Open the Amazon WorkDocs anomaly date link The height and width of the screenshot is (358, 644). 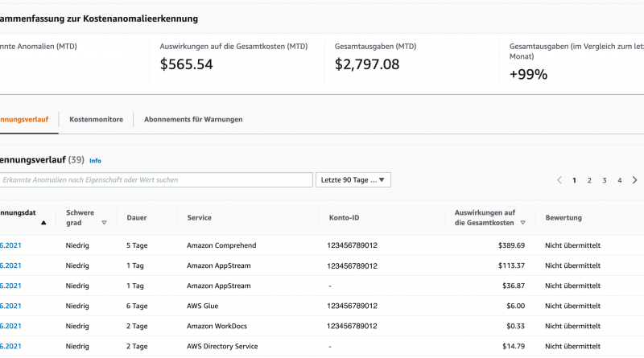pos(10,326)
